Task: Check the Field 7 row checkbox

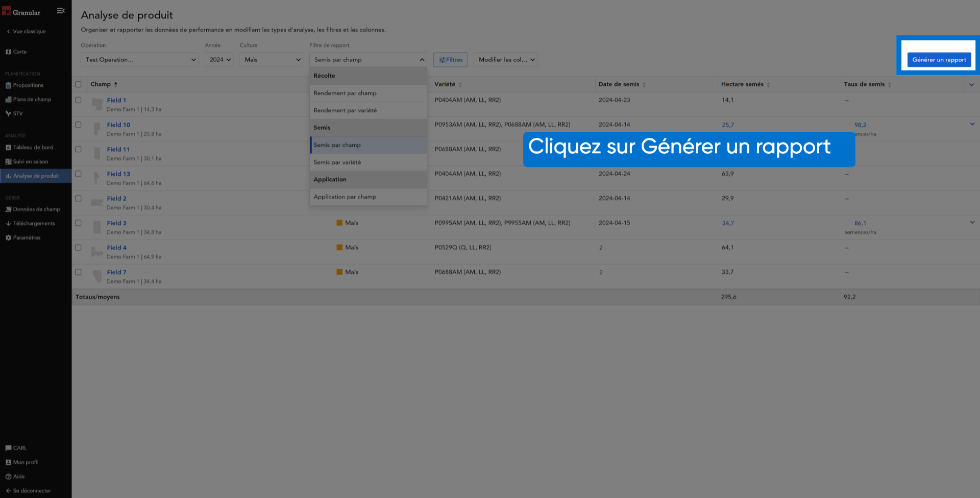Action: pyautogui.click(x=78, y=272)
